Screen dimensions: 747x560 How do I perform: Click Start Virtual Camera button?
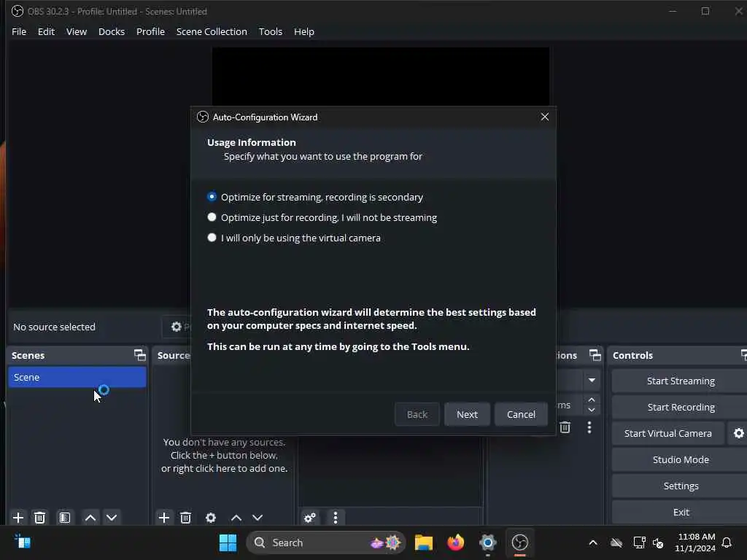point(668,433)
